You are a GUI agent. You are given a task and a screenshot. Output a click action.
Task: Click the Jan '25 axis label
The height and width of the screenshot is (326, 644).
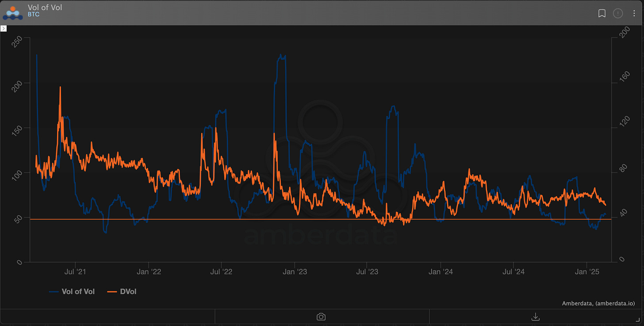pos(586,272)
